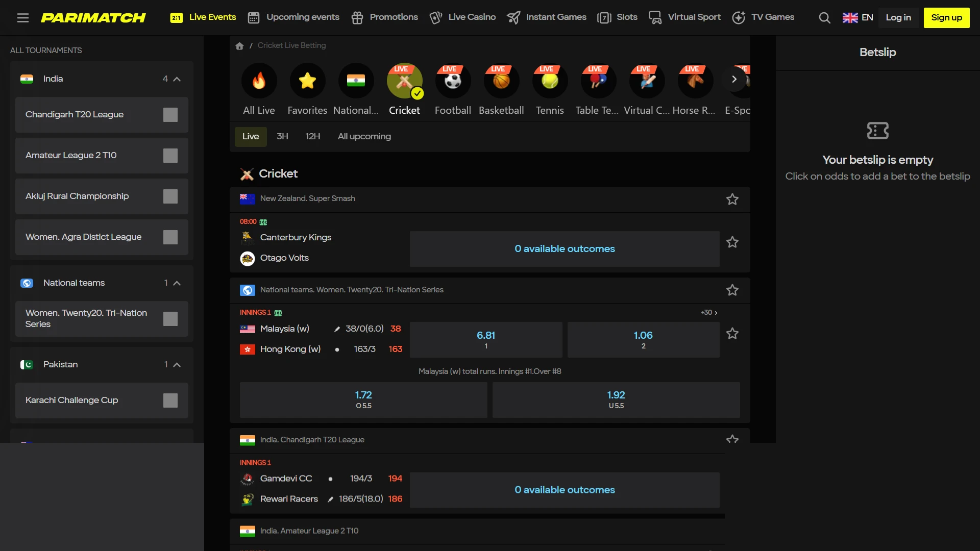The height and width of the screenshot is (551, 980).
Task: Click the search magnifier icon
Action: 824,18
